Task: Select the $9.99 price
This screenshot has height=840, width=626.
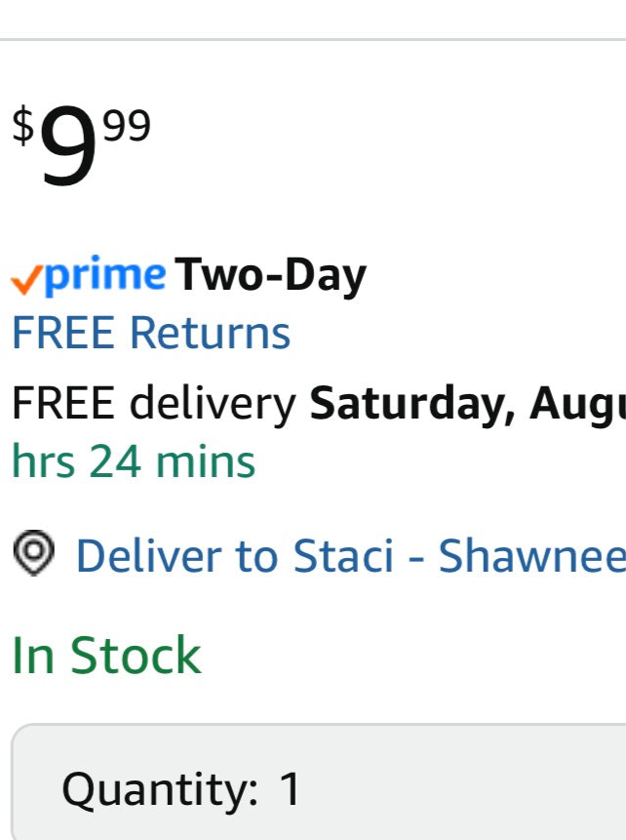Action: tap(81, 142)
